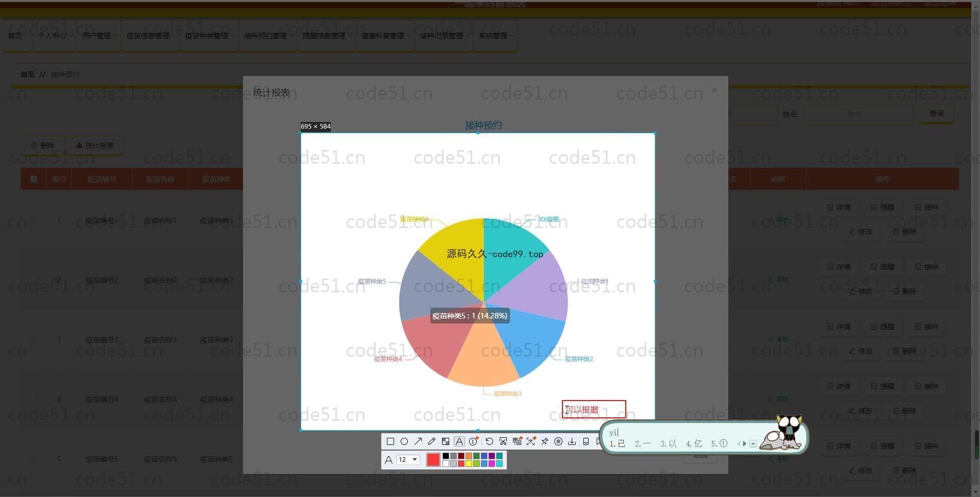Select the rectangle annotation tool
The image size is (980, 497).
[x=390, y=441]
